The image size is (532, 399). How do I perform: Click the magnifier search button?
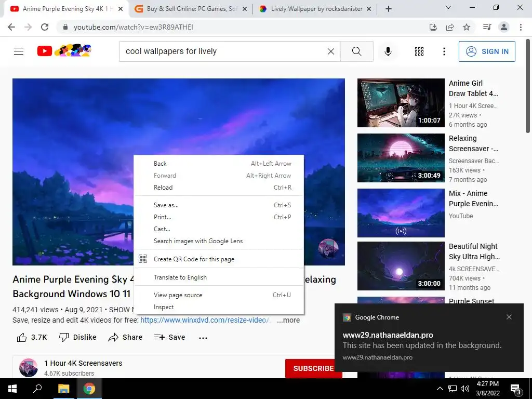click(x=356, y=51)
